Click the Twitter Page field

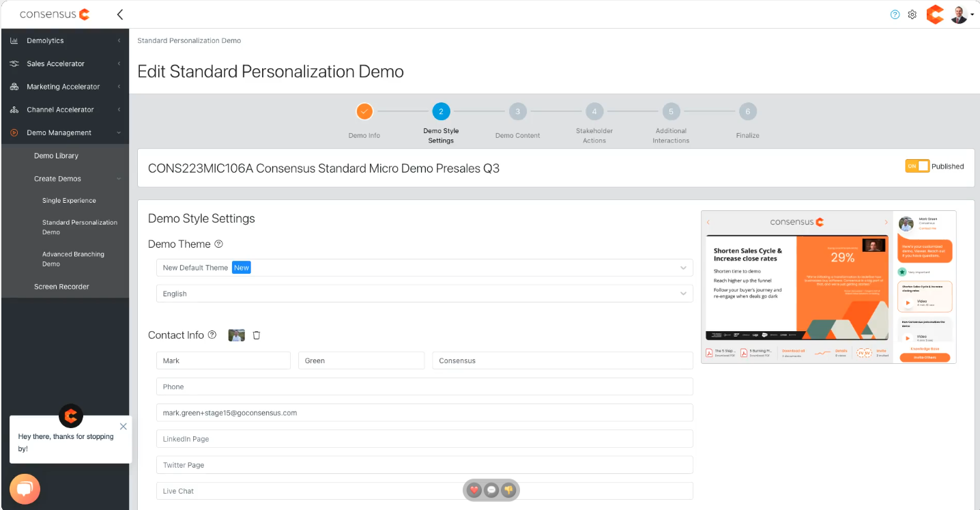[424, 465]
